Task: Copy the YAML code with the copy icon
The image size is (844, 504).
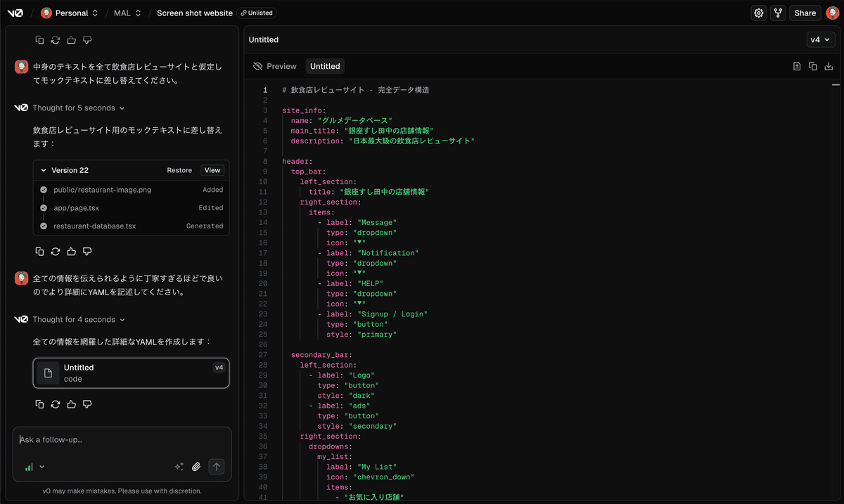Action: (813, 65)
